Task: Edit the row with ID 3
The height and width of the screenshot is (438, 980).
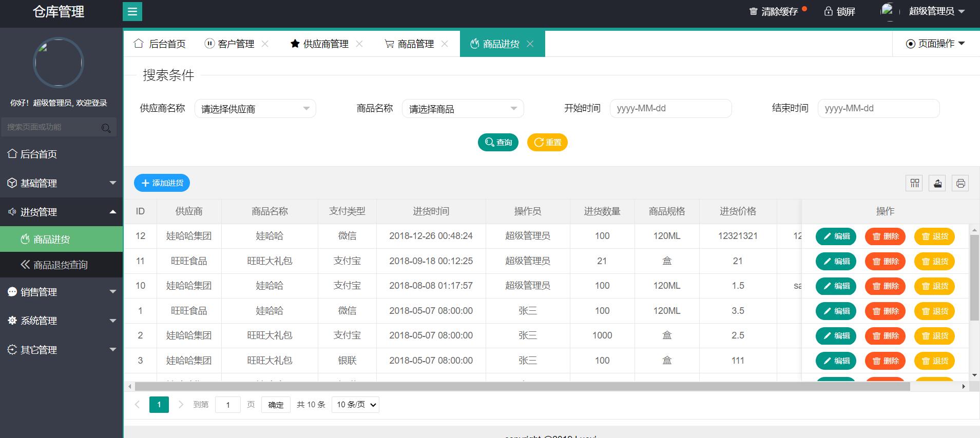Action: pos(836,361)
